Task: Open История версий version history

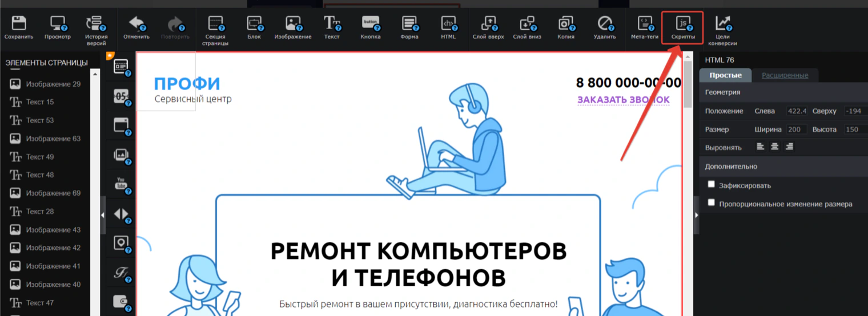Action: point(96,23)
